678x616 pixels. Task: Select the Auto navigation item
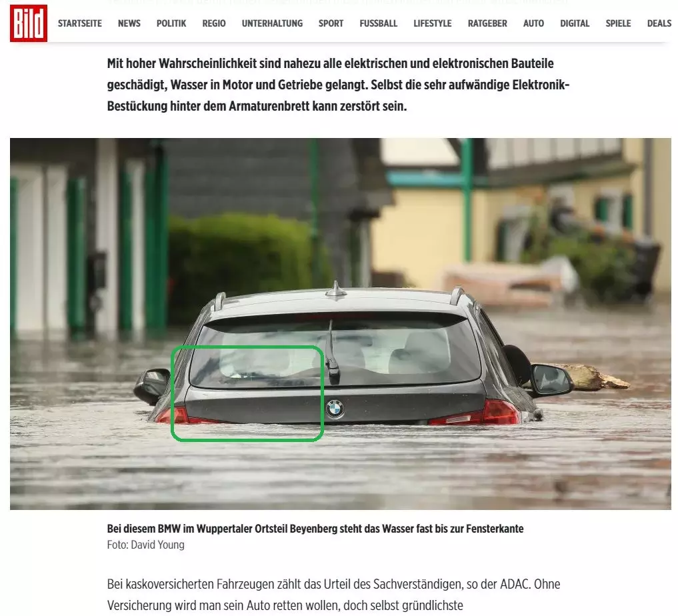point(533,23)
